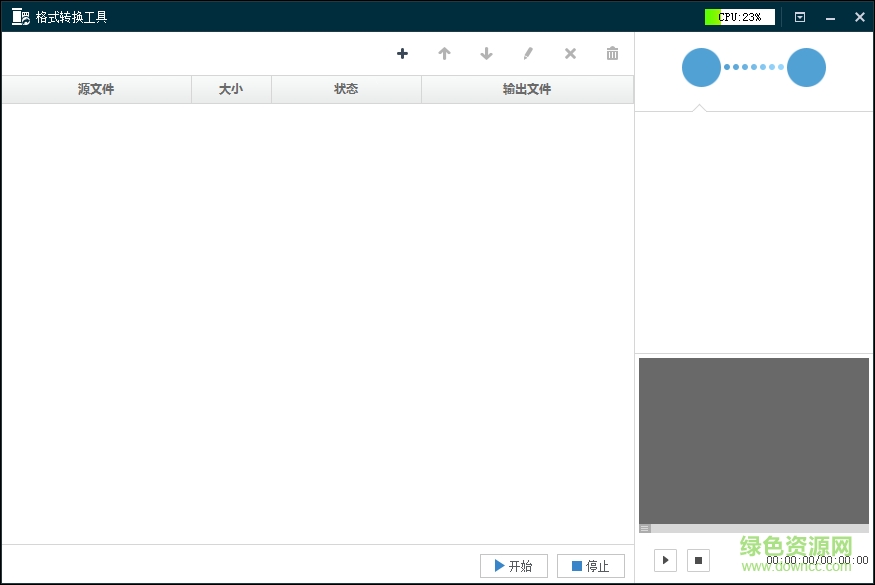Sort files by the 源文件 column
The image size is (875, 585).
pos(95,89)
